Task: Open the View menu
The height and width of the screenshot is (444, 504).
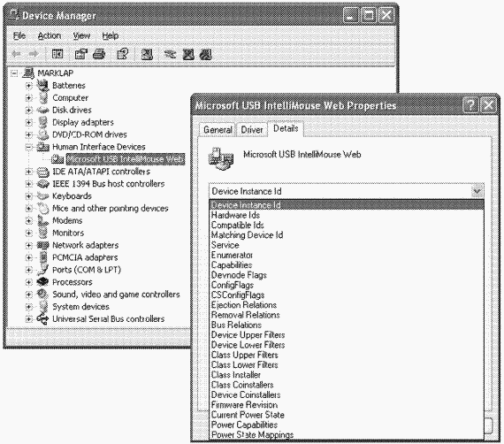Action: [81, 35]
